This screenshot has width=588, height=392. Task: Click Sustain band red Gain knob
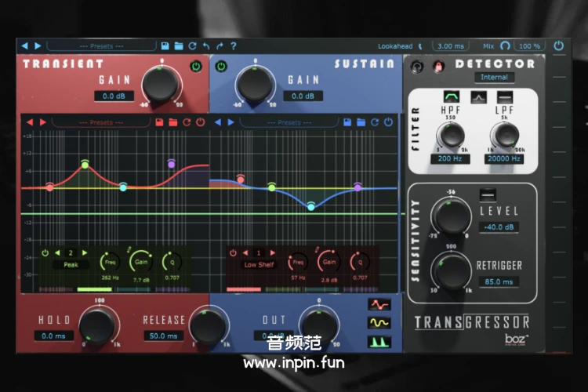click(328, 261)
